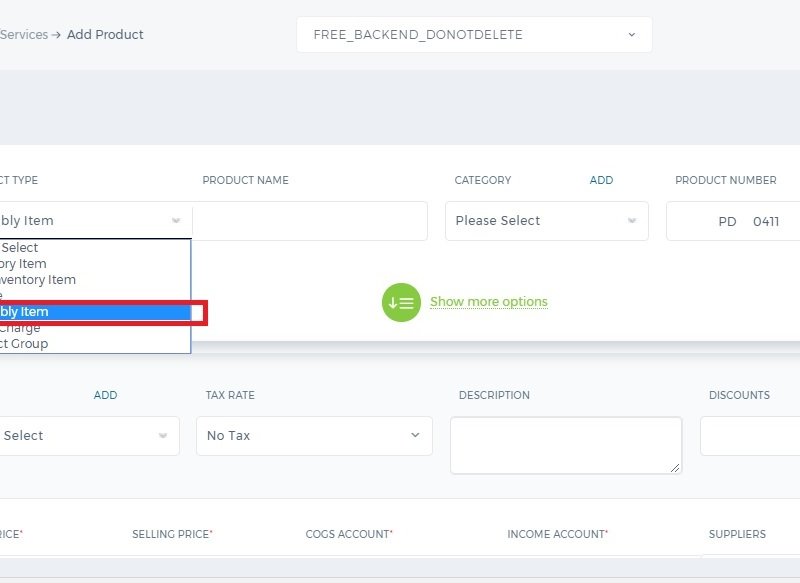Viewport: 800px width, 583px height.
Task: Click the Product Number field
Action: point(733,221)
